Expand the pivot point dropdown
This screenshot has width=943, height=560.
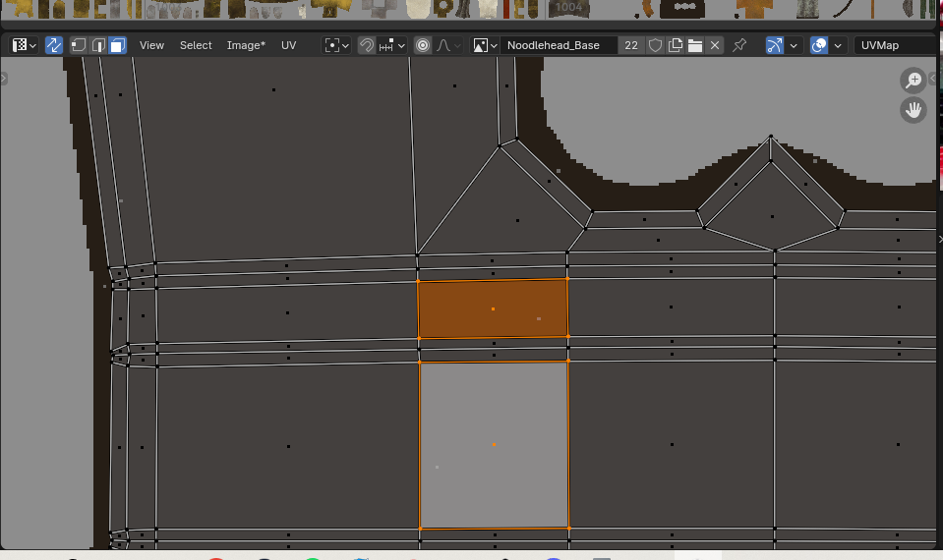click(x=337, y=45)
